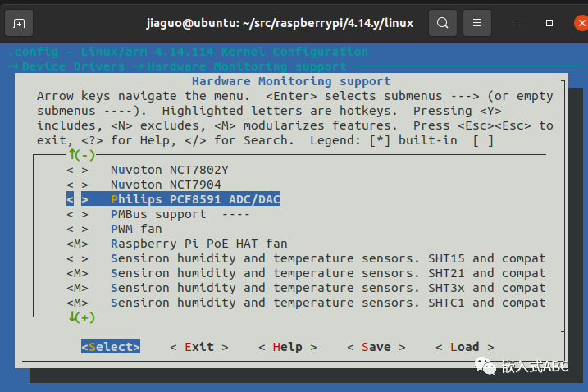This screenshot has width=588, height=392.
Task: Toggle SHTC1 sensor module marker
Action: click(77, 303)
